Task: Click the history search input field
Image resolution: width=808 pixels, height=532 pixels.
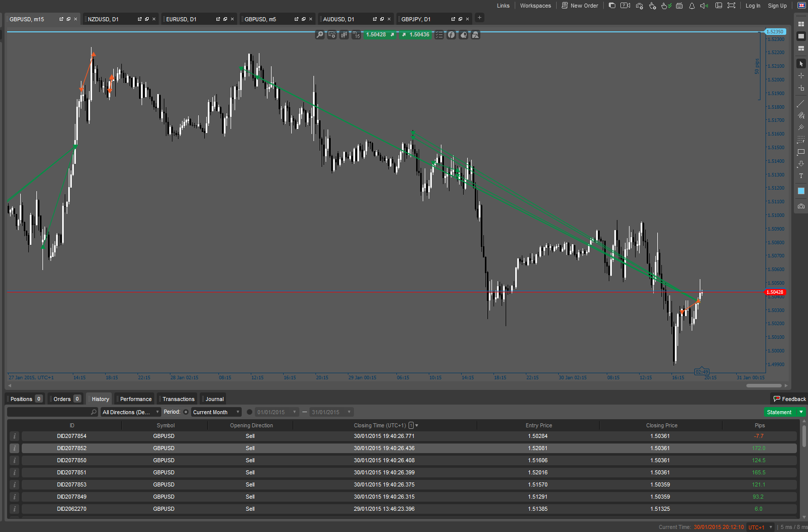Action: click(49, 412)
